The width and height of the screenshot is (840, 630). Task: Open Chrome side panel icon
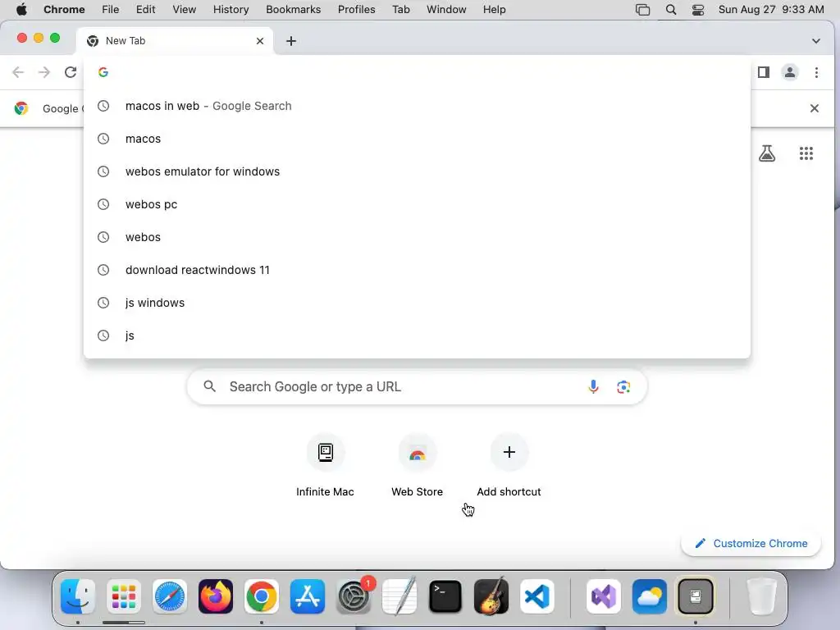click(x=764, y=72)
